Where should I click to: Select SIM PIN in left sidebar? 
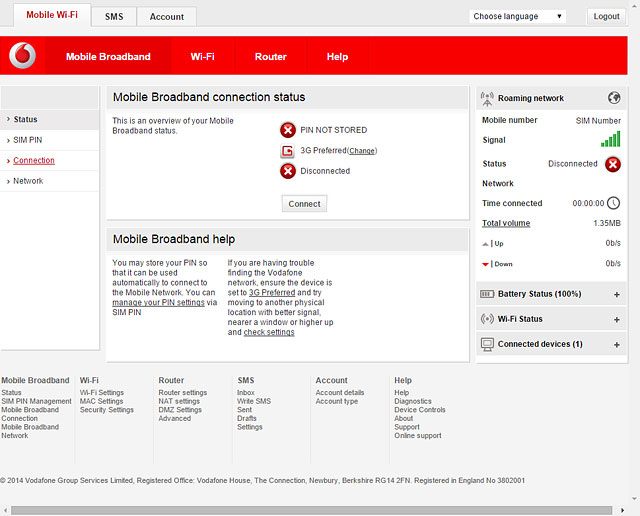(28, 140)
